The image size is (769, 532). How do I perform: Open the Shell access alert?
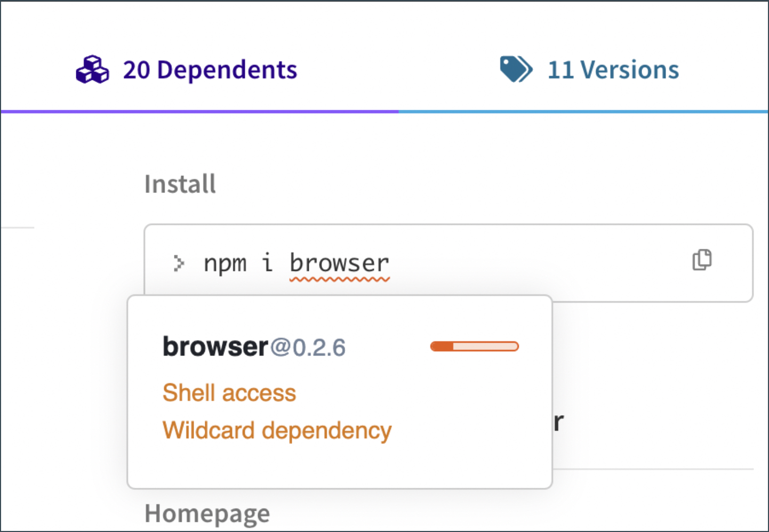point(229,393)
